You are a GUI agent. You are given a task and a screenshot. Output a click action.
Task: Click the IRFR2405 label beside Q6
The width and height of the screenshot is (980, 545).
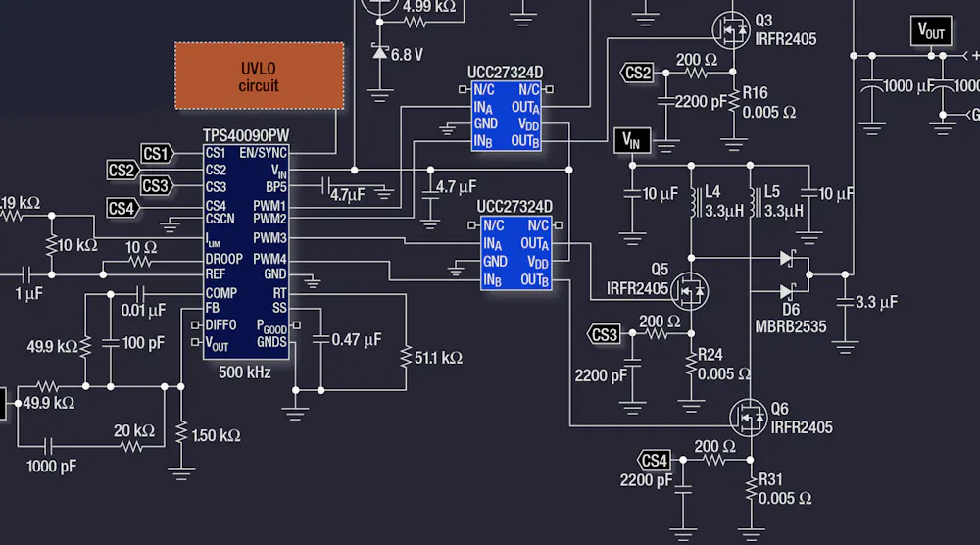(802, 428)
